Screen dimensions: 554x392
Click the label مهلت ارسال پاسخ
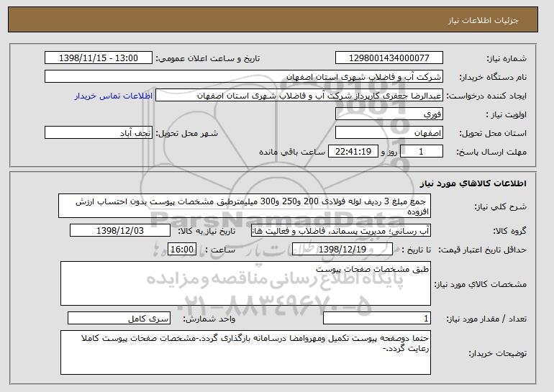click(491, 152)
